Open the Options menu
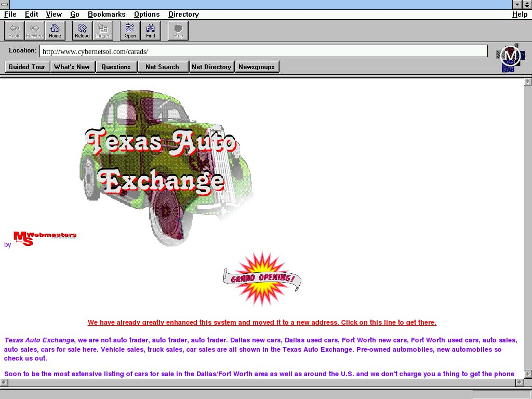Screen dimensions: 532x399 coord(147,14)
